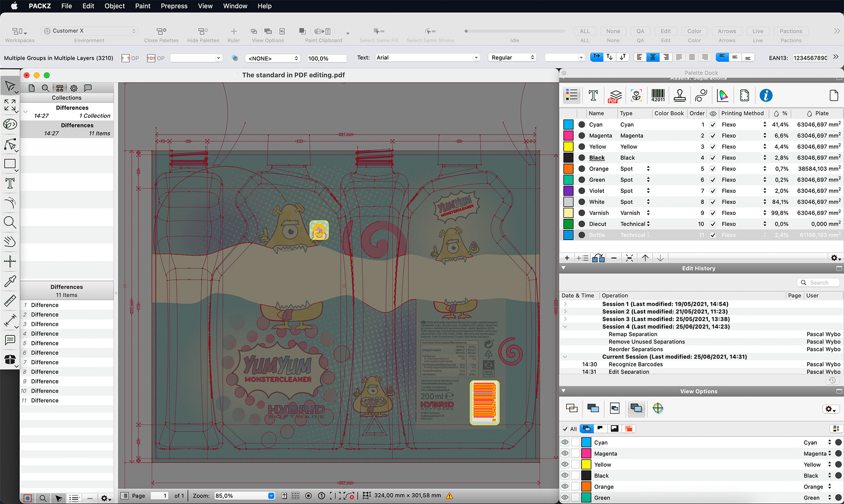Click the Pactions workspace button
Image resolution: width=844 pixels, height=504 pixels.
pyautogui.click(x=791, y=31)
